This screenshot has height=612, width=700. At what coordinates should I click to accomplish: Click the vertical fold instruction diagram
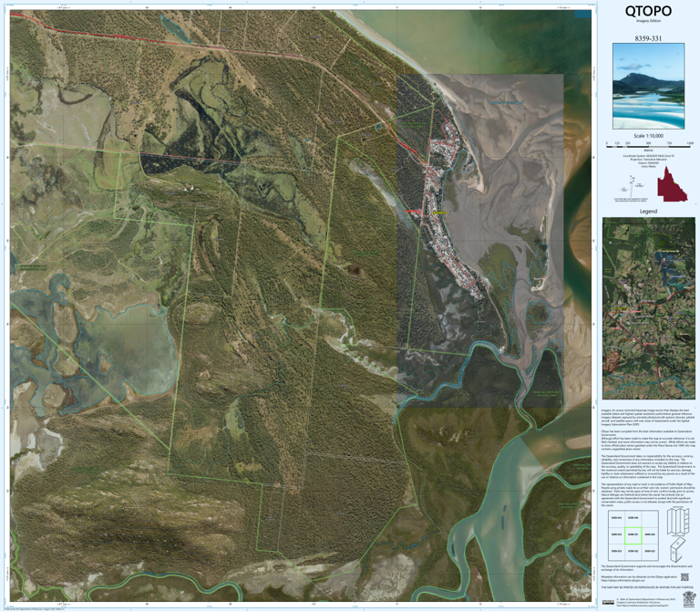[x=678, y=521]
